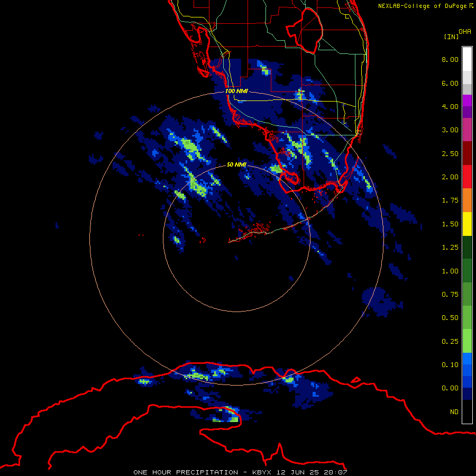Pick the dark maroon swatch above 2.50

point(467,153)
